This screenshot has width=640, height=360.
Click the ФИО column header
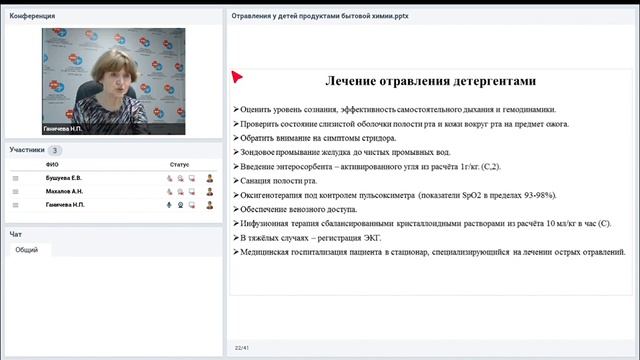[x=52, y=164]
